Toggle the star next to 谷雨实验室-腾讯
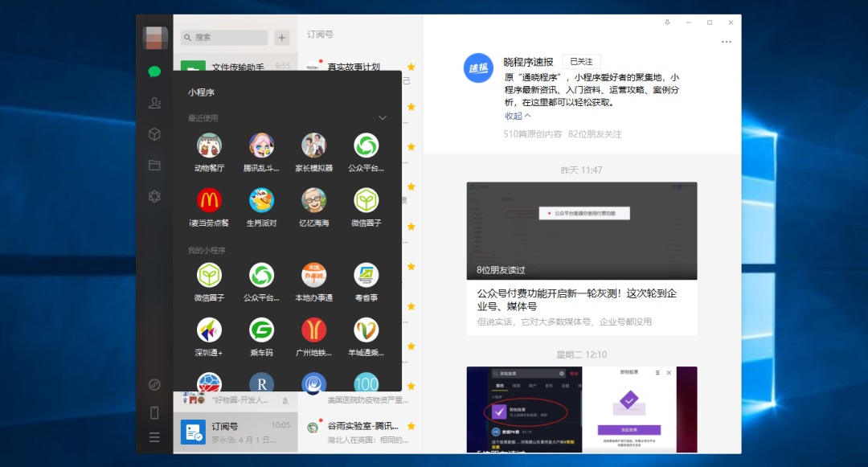868x467 pixels. pos(411,426)
